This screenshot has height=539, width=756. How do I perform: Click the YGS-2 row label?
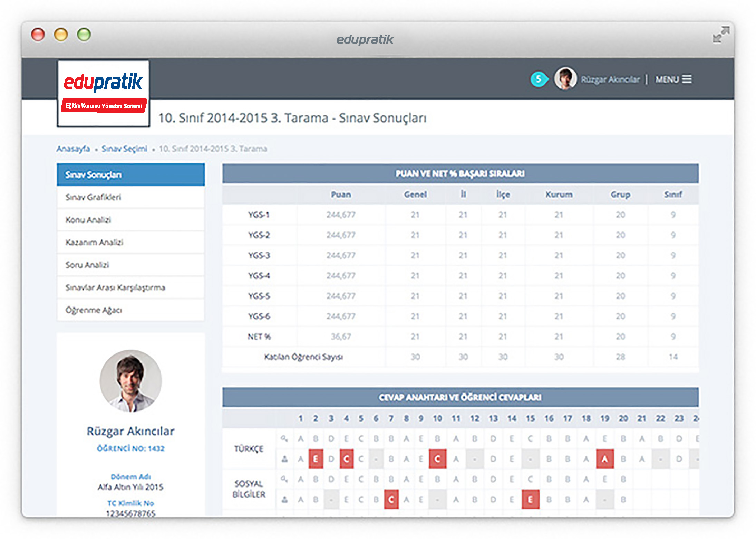click(259, 235)
